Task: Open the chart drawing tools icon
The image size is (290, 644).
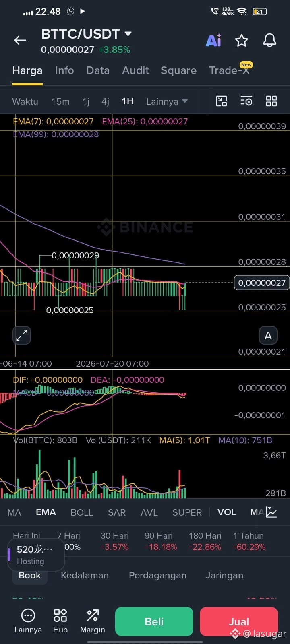Action: coord(222,101)
